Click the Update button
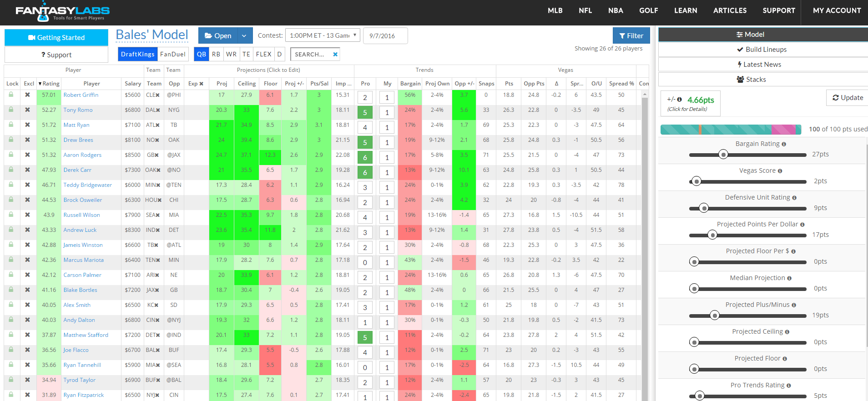 [848, 97]
